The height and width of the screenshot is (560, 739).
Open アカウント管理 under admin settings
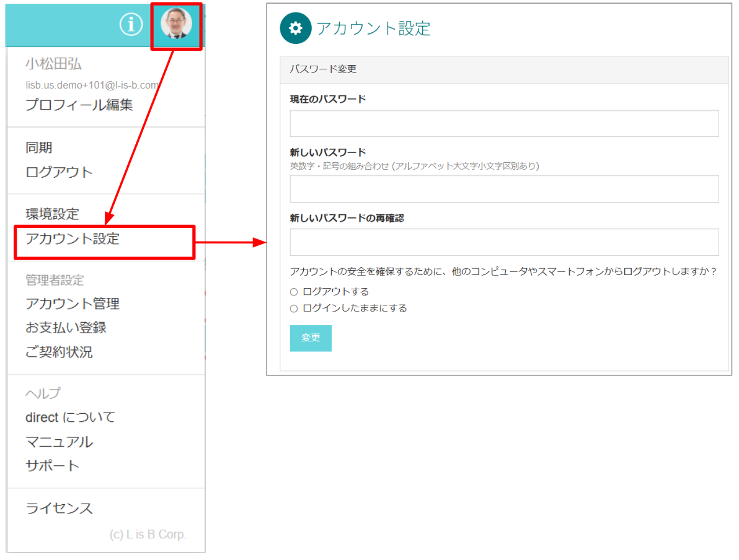click(73, 304)
